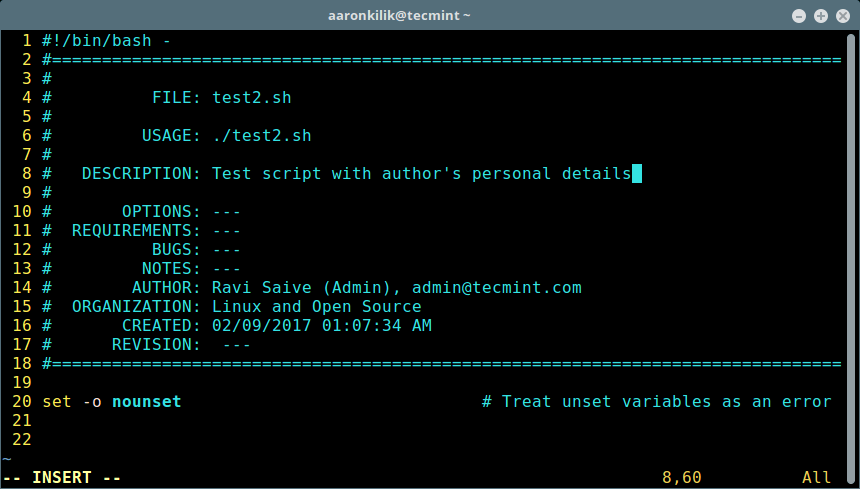Click the DESCRIPTION label in header
The width and height of the screenshot is (860, 489).
pos(141,174)
